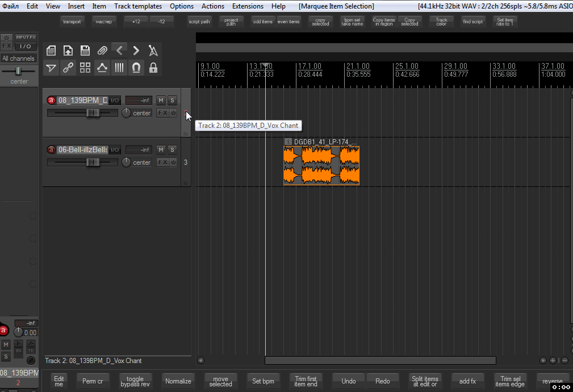Click the Normalize button

point(178,381)
